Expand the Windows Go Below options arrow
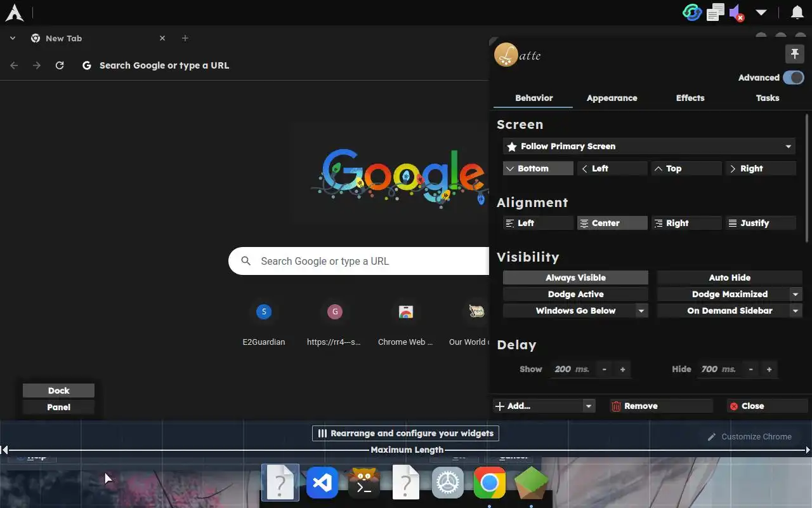This screenshot has width=812, height=508. [x=641, y=311]
